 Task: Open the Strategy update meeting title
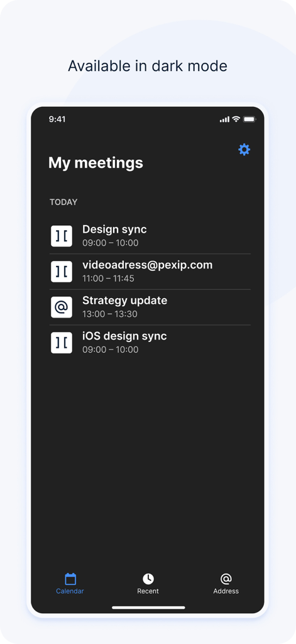[x=125, y=301]
